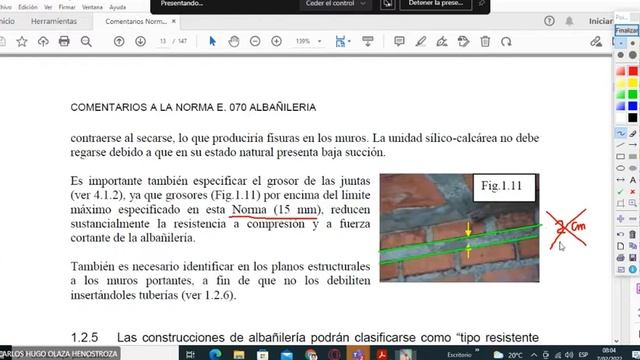Image resolution: width=640 pixels, height=360 pixels.
Task: Open the sign document pen icon
Action: [x=442, y=41]
